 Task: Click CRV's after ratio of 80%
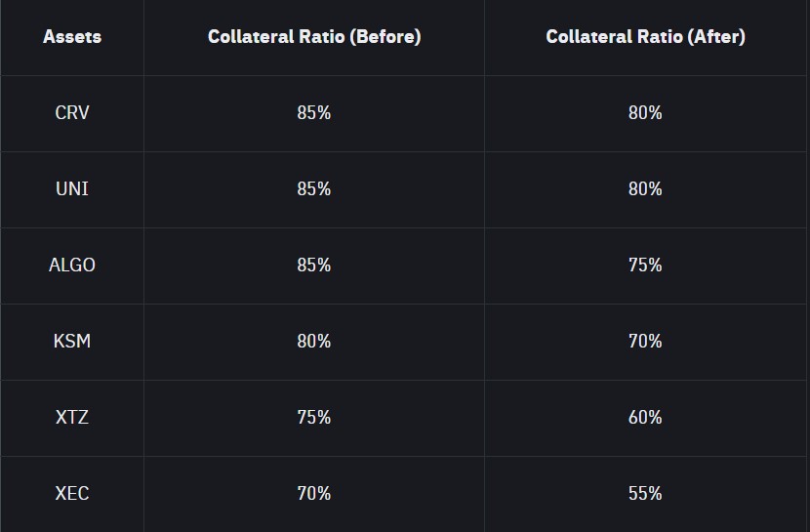(x=645, y=113)
